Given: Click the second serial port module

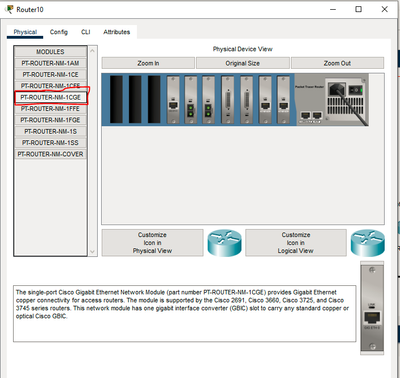Looking at the screenshot, I should (x=247, y=99).
